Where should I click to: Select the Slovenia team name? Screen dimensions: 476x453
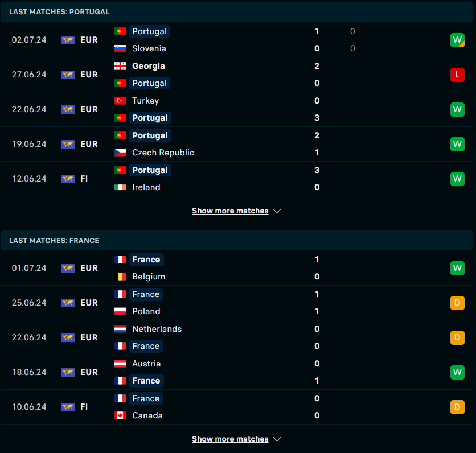pyautogui.click(x=149, y=48)
